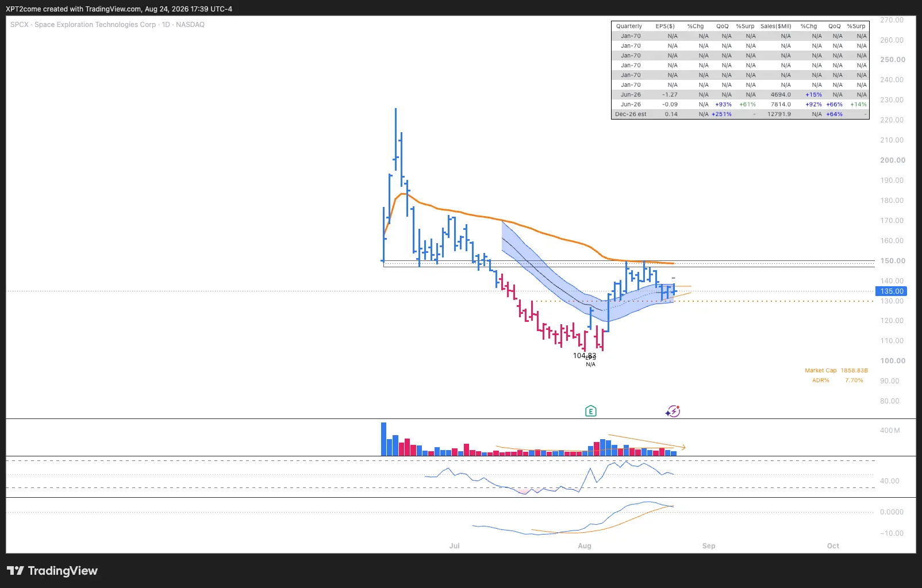
Task: Click the +15% sales change cell
Action: [813, 95]
